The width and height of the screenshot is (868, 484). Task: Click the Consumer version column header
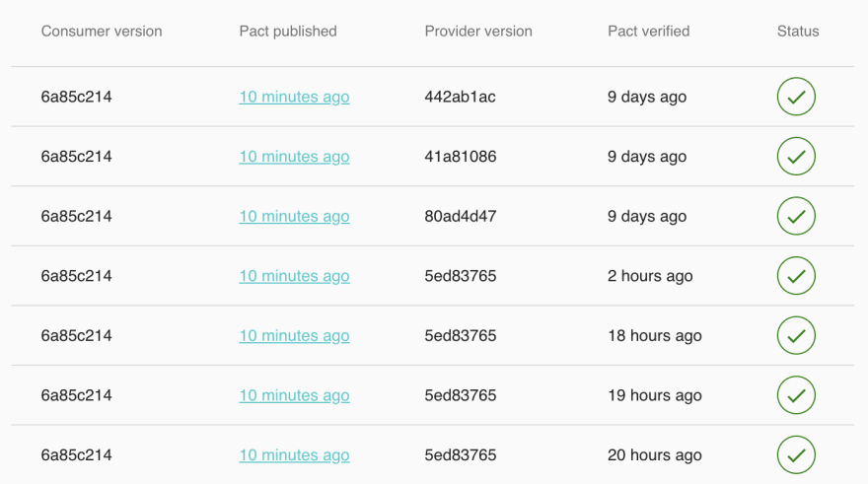102,32
